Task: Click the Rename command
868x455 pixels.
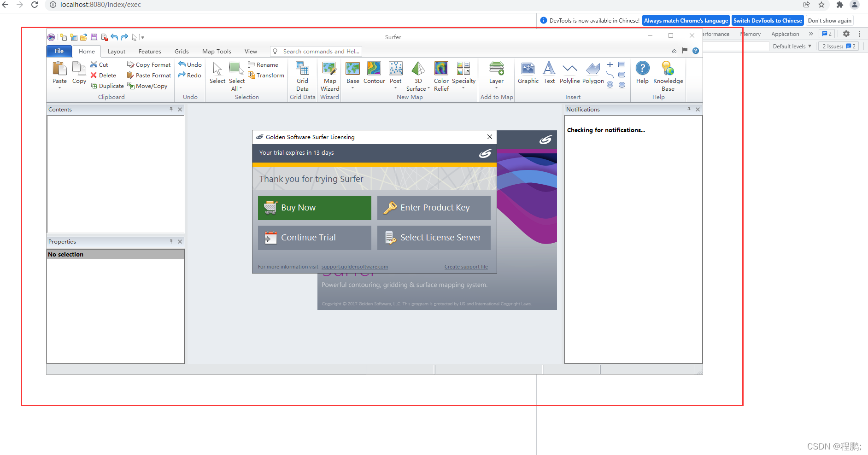Action: point(263,65)
